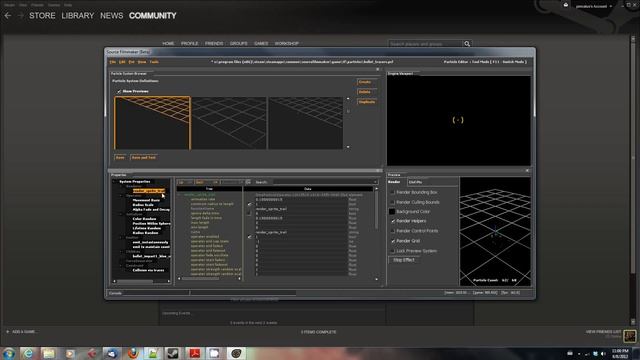Open the Steam STORE section
Image resolution: width=640 pixels, height=360 pixels.
pyautogui.click(x=42, y=16)
